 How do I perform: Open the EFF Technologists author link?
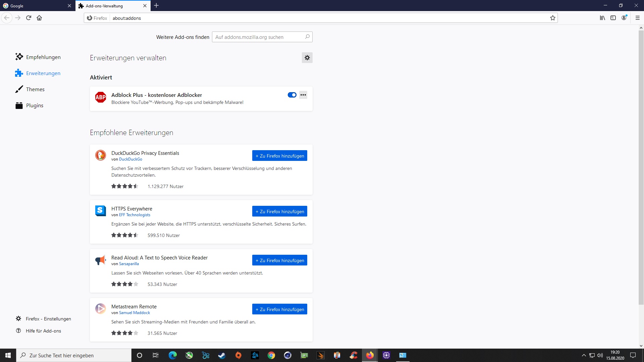tap(135, 215)
